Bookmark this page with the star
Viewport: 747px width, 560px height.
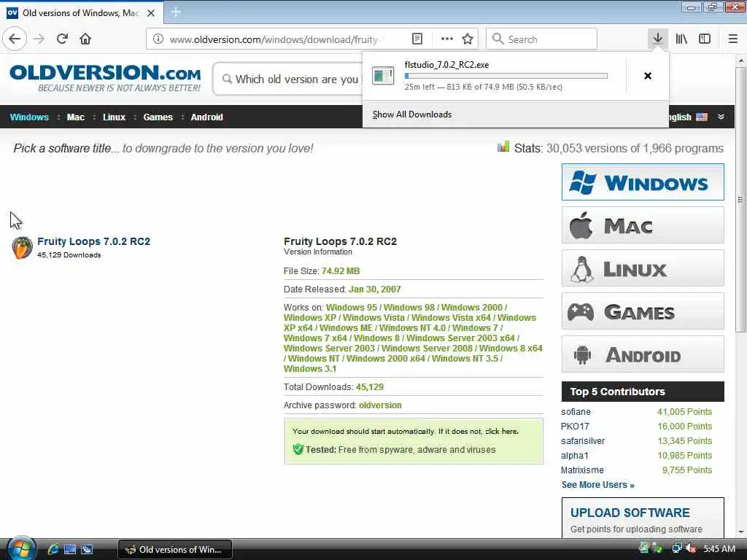468,39
